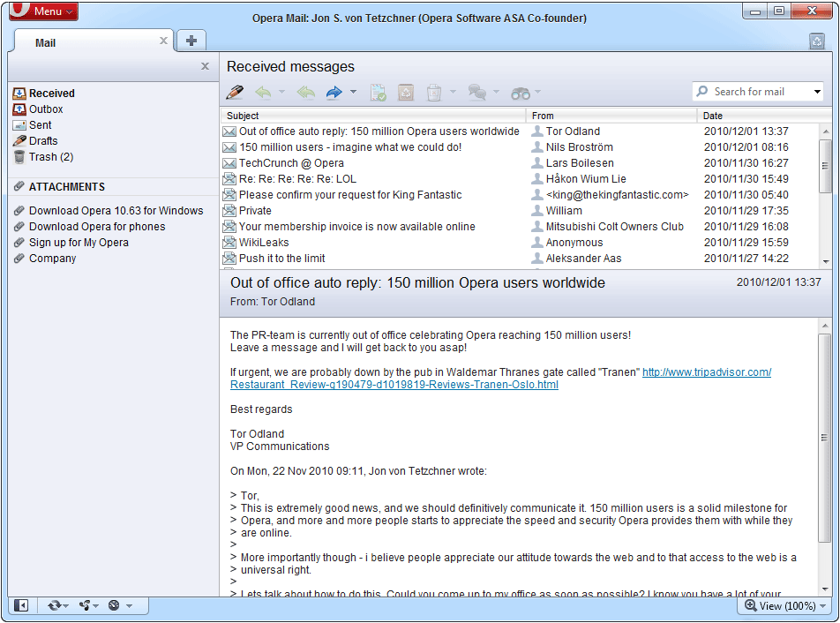
Task: Click the Delete trash can toolbar icon
Action: [434, 92]
